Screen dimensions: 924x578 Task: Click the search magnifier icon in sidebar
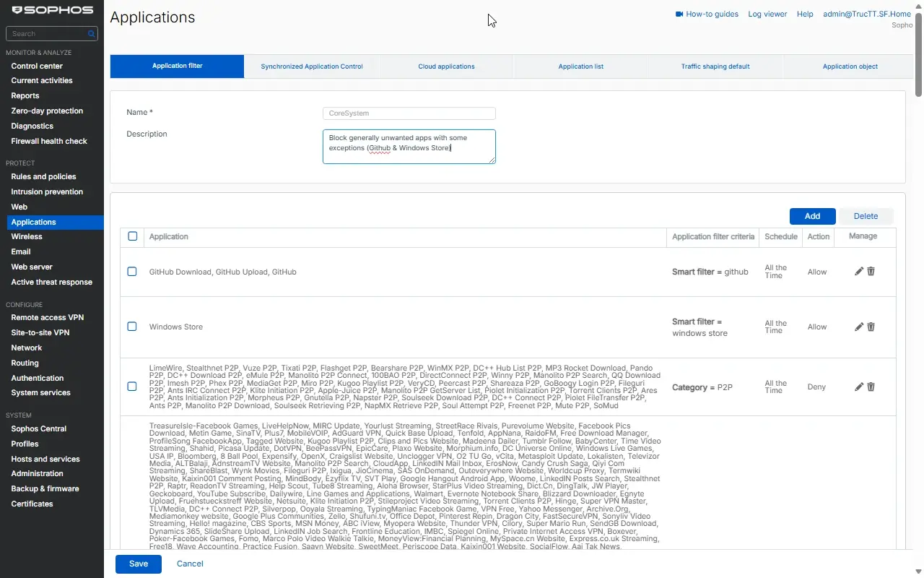click(92, 34)
